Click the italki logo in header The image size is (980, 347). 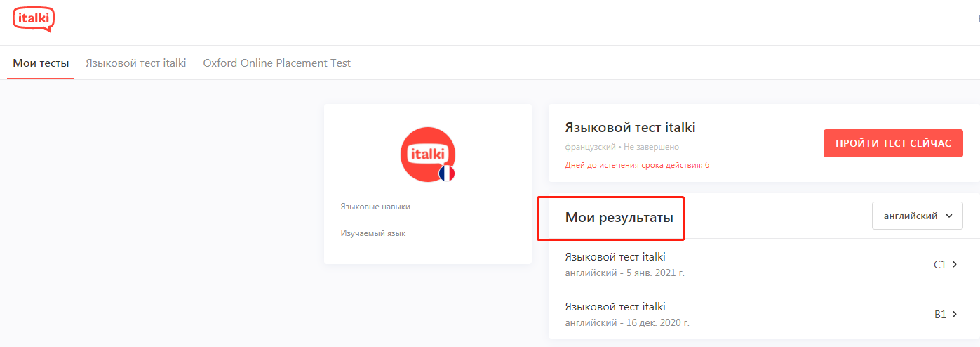33,20
